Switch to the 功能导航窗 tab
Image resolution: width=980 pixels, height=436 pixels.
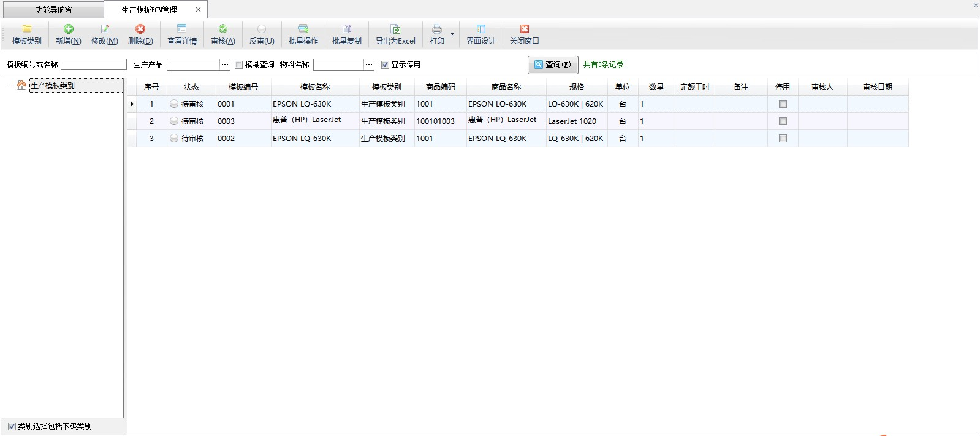pyautogui.click(x=53, y=10)
